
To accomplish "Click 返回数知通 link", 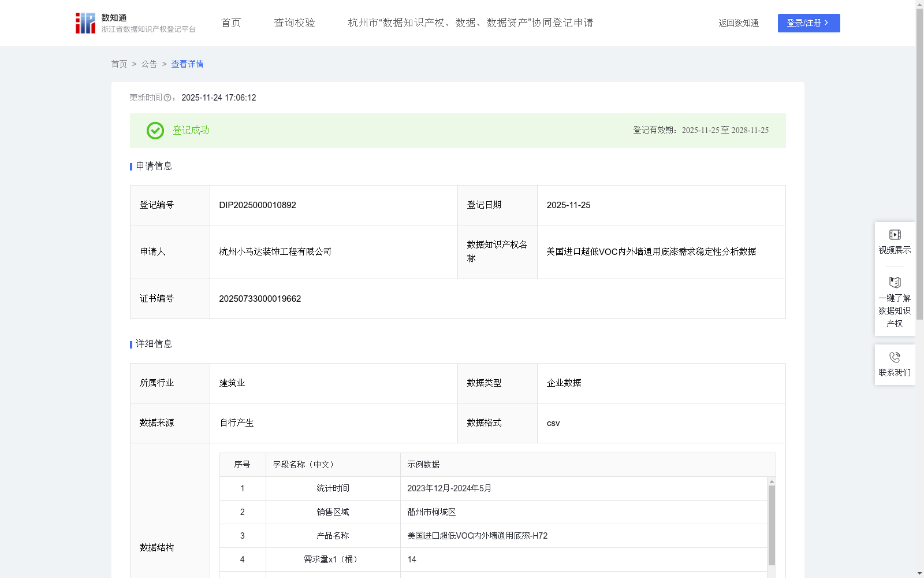I will [739, 23].
